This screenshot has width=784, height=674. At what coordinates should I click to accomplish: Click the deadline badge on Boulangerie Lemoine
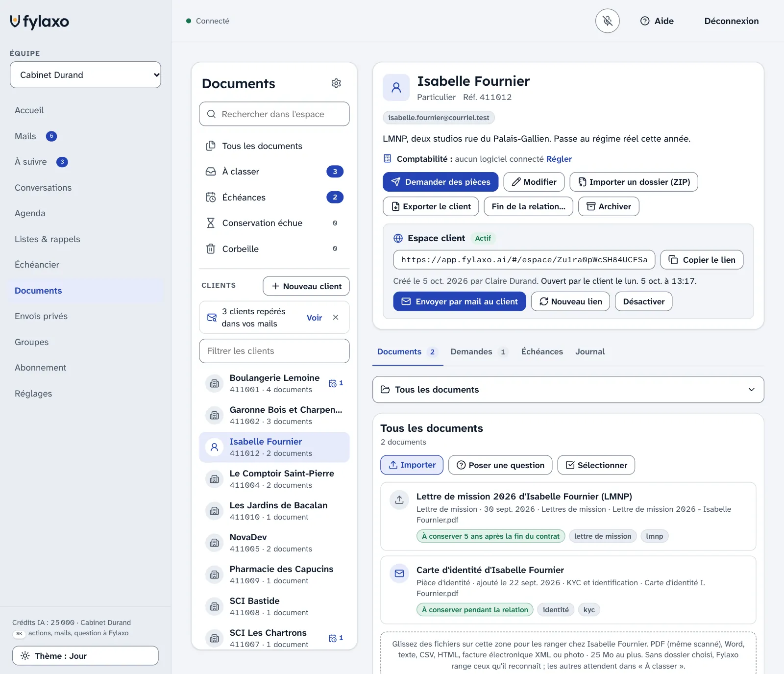click(x=336, y=383)
